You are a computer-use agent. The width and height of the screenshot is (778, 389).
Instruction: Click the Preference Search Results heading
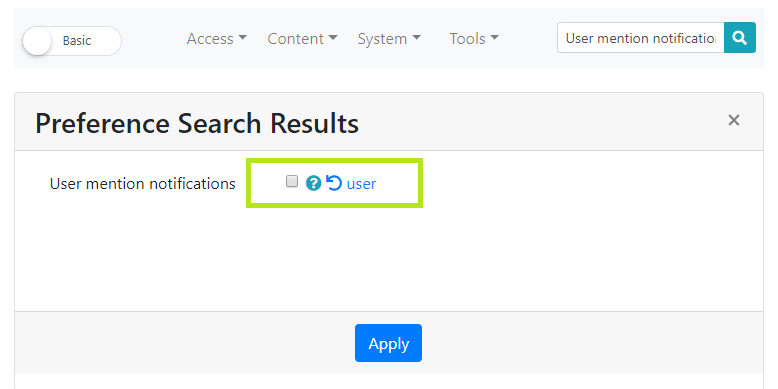(197, 123)
